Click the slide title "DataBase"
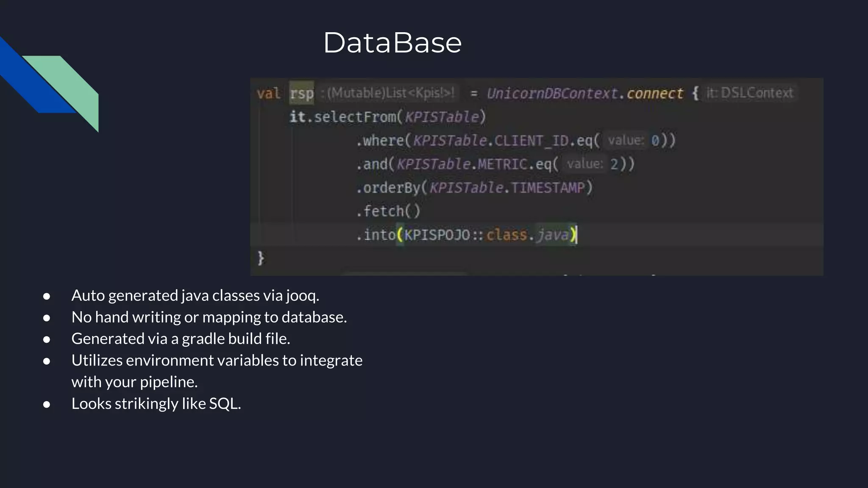Screen dimensions: 868x488 point(392,43)
